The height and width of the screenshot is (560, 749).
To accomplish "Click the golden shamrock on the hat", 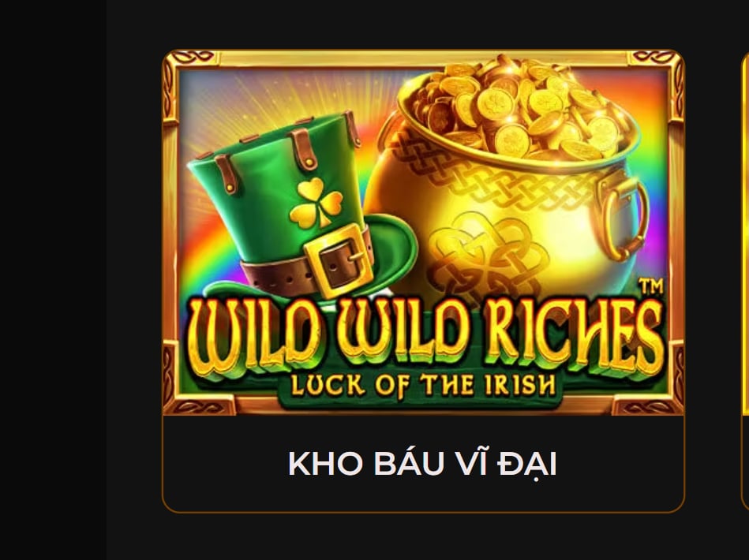I will pos(316,203).
